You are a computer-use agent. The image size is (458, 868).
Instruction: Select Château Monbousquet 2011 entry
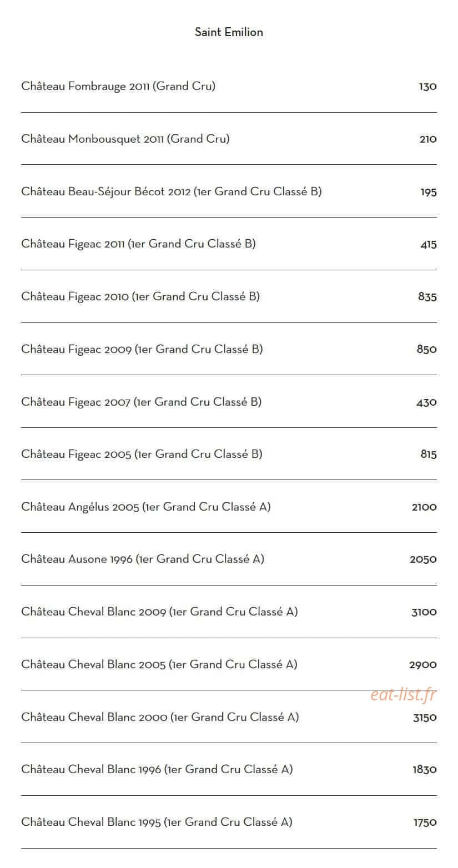click(x=229, y=139)
